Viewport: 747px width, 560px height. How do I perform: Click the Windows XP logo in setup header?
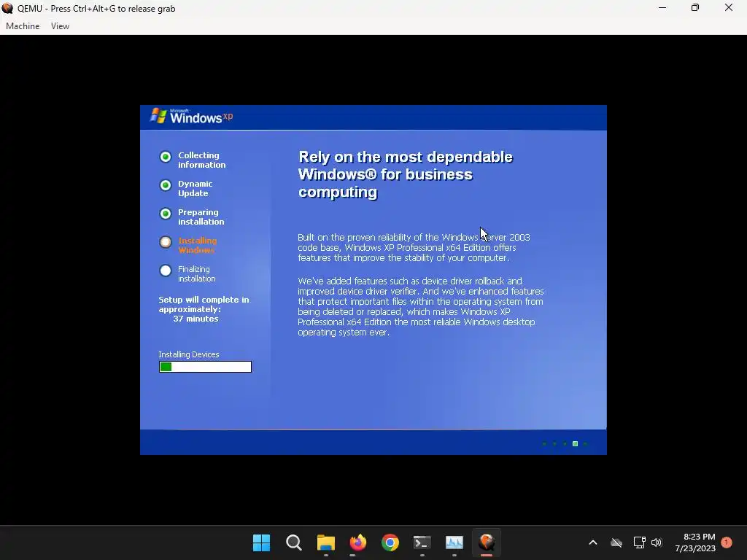click(192, 116)
